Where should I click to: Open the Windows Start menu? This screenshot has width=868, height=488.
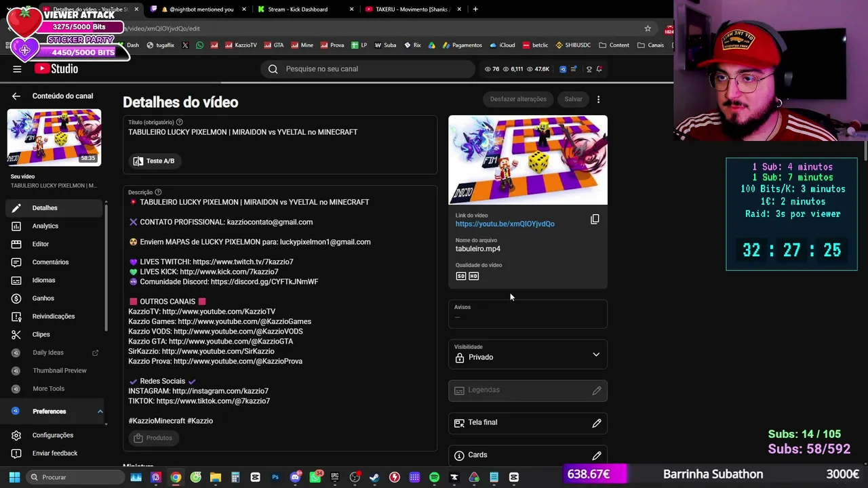pos(14,477)
